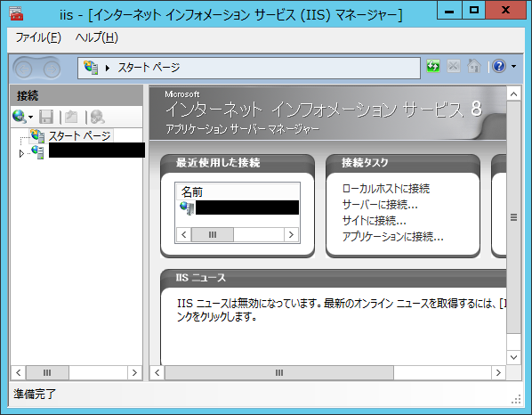Screen dimensions: 532x415
Task: Open the ファイル(F) menu
Action: pos(38,37)
